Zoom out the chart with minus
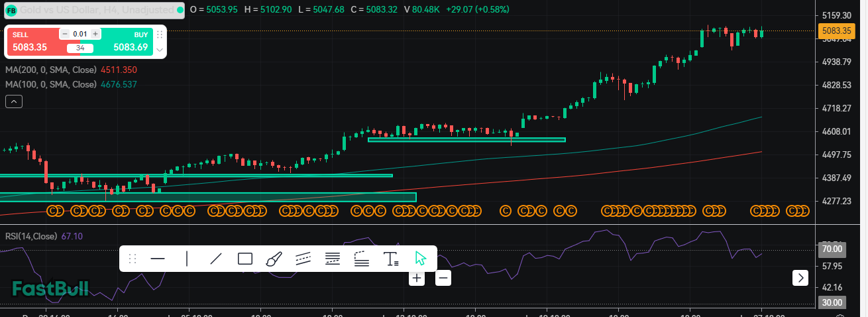The width and height of the screenshot is (868, 317). coord(443,278)
